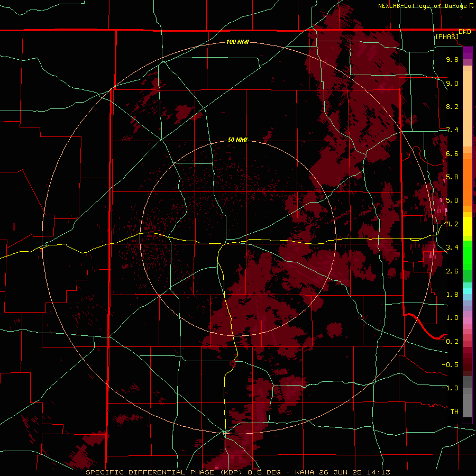Click the 50 NMI range ring label
Image resolution: width=476 pixels, height=476 pixels.
tap(237, 140)
